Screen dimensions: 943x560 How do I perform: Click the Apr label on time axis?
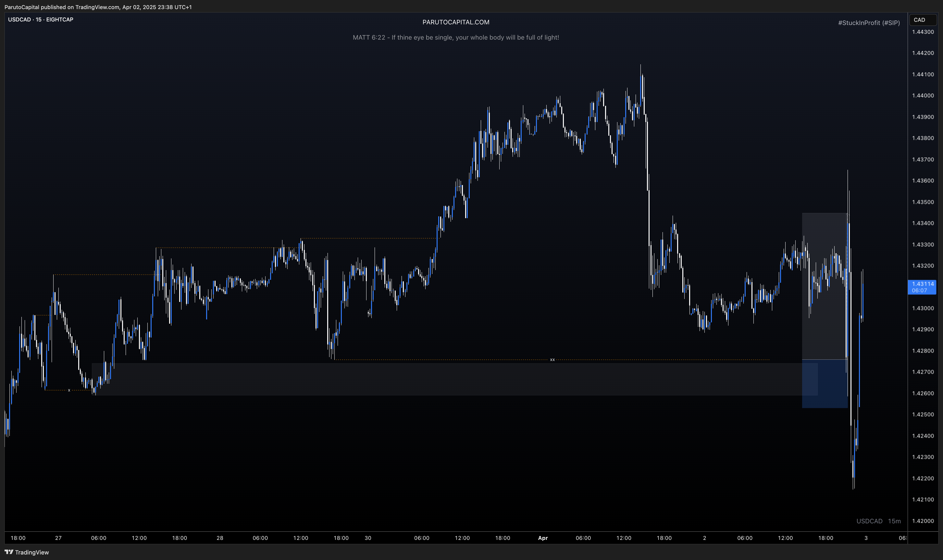click(543, 538)
